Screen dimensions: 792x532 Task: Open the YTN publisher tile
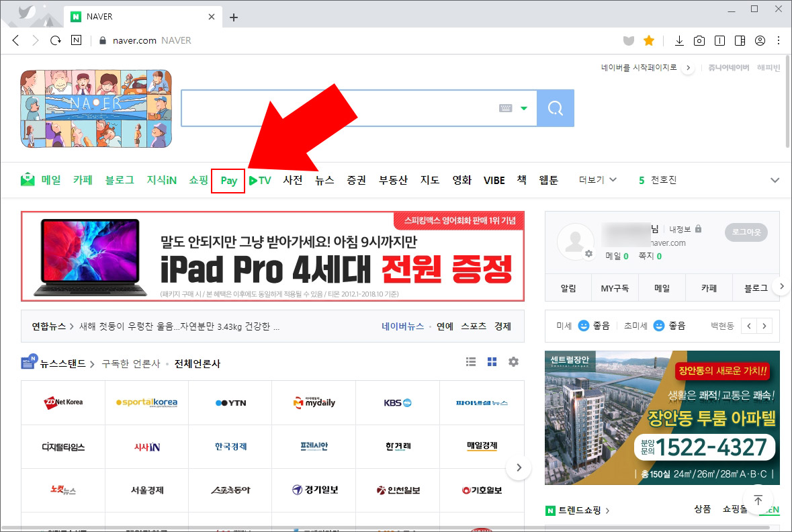[230, 402]
